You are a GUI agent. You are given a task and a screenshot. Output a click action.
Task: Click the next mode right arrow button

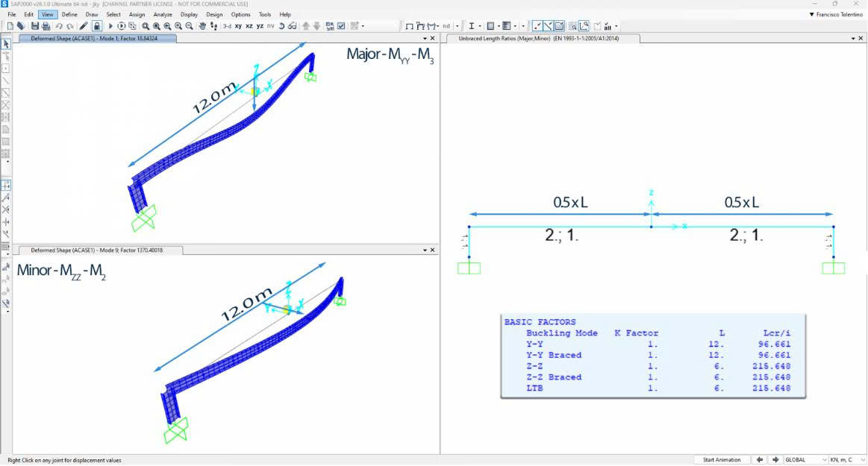click(x=776, y=460)
